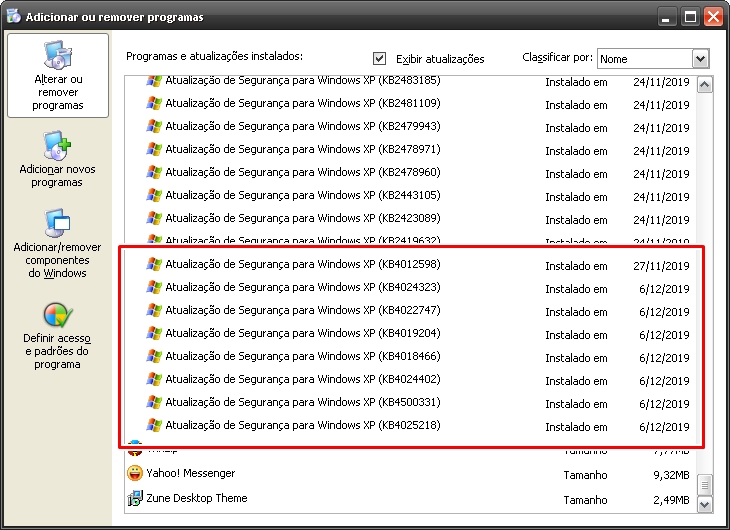Click the Yahoo! Messenger smiley icon
Screen dimensions: 730x530
pos(135,473)
